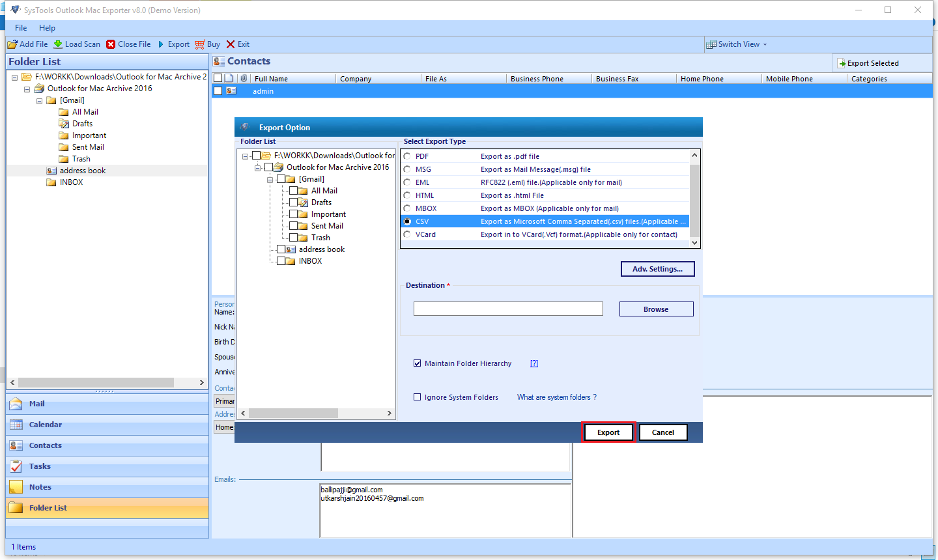
Task: Click the Load Scan toolbar icon
Action: click(x=58, y=44)
